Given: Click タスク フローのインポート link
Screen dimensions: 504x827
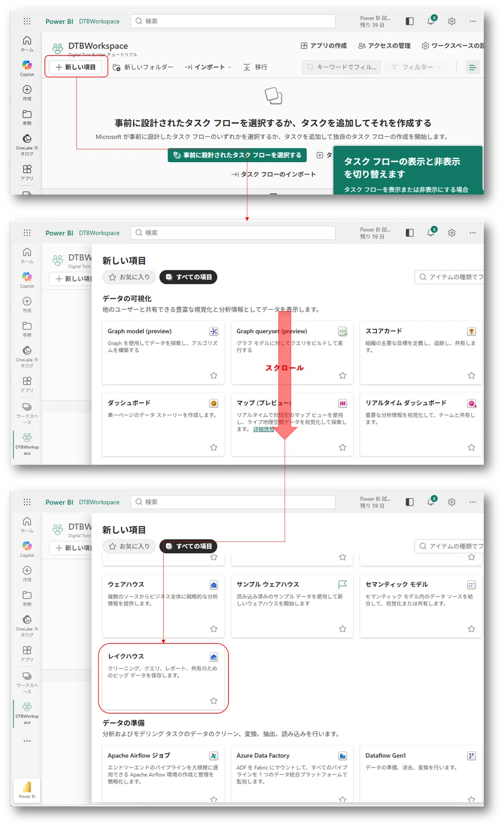Looking at the screenshot, I should coord(273,174).
